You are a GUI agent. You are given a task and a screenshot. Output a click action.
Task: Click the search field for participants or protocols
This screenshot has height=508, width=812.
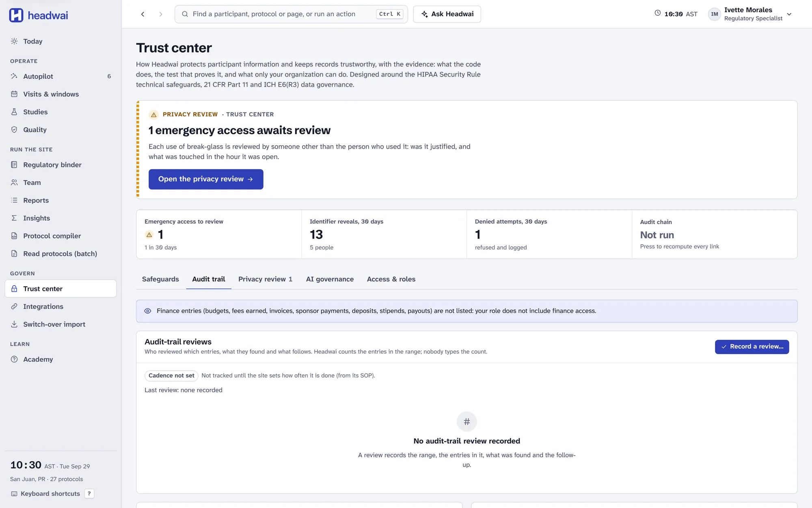tap(291, 14)
